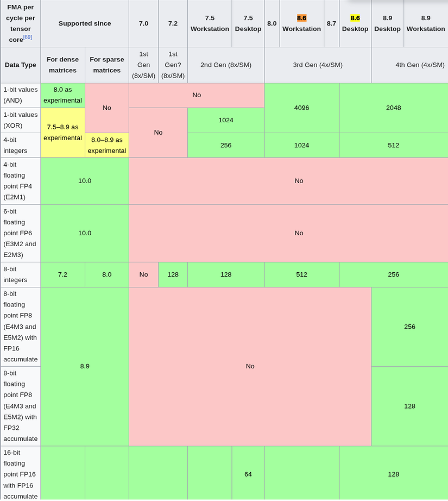
Task: Click the '512' cell in 8-bit integers row
Action: [x=301, y=274]
